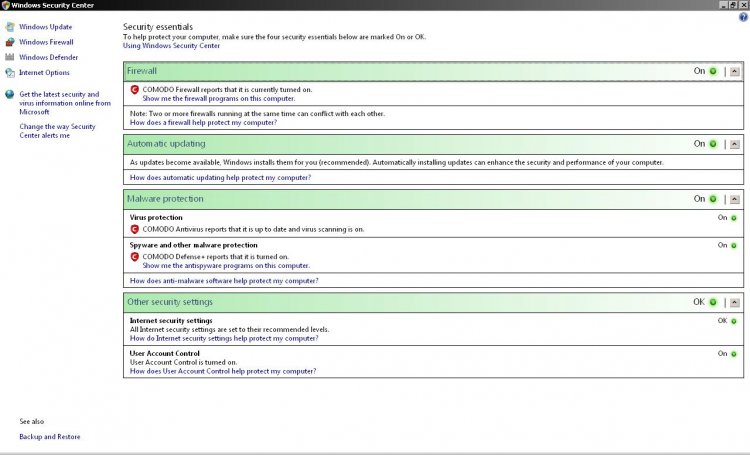The height and width of the screenshot is (455, 750).
Task: Restore down the window using title bar button
Action: click(x=733, y=5)
